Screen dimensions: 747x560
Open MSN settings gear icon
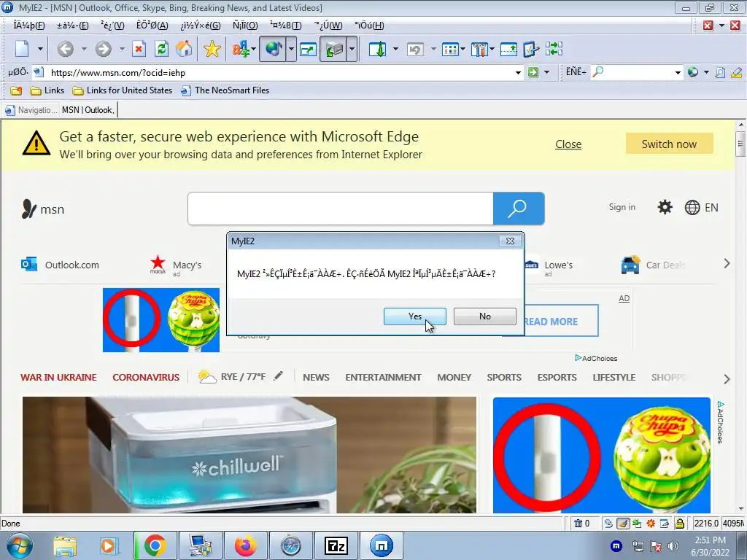pyautogui.click(x=665, y=207)
